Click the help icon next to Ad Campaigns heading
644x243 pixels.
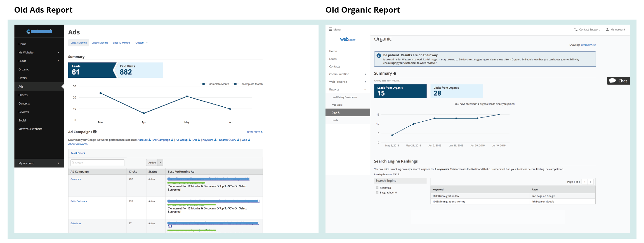pos(95,132)
